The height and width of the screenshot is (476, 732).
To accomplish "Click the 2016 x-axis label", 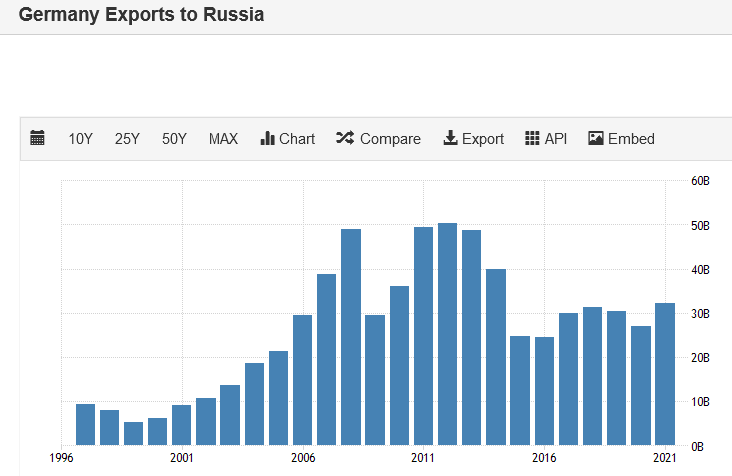I will pos(544,457).
